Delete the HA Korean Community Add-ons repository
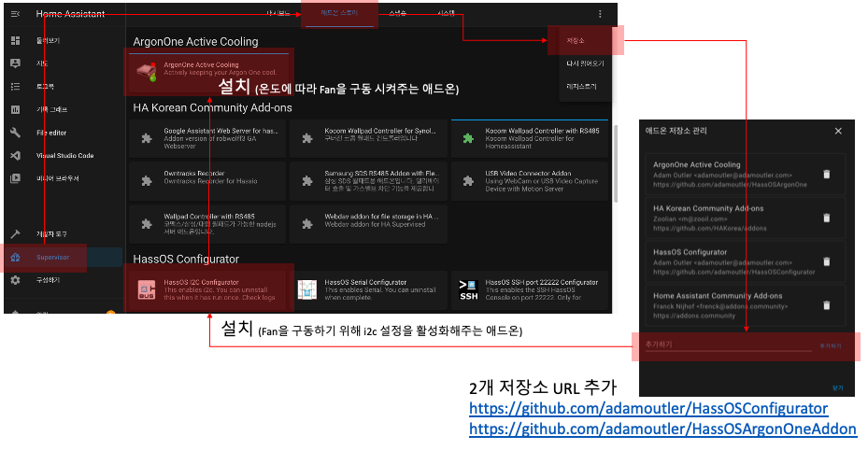868x450 pixels. click(827, 218)
